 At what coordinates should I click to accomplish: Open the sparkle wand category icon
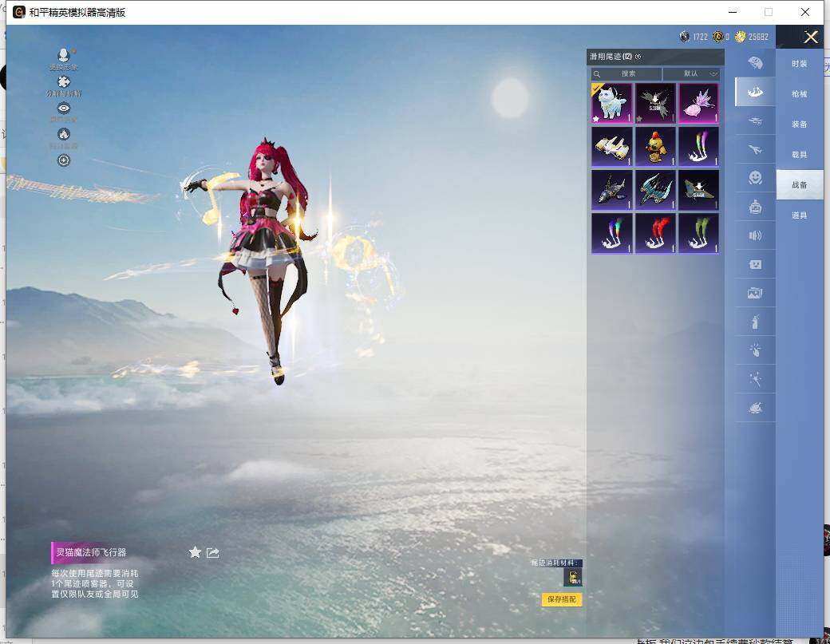click(x=755, y=379)
